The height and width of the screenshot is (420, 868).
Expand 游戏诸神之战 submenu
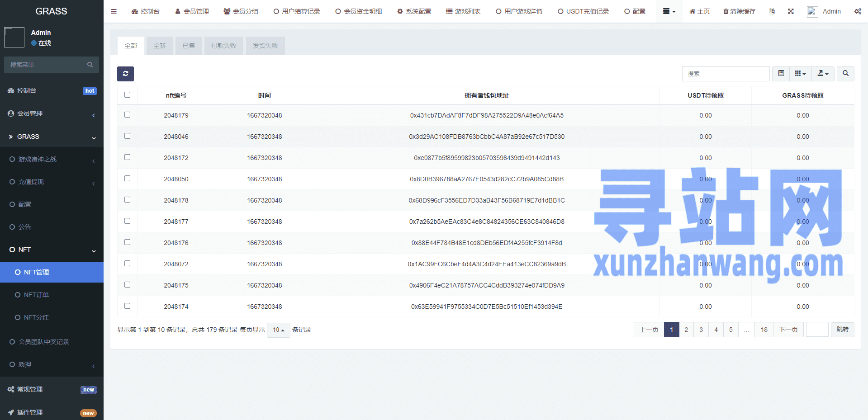pyautogui.click(x=52, y=159)
